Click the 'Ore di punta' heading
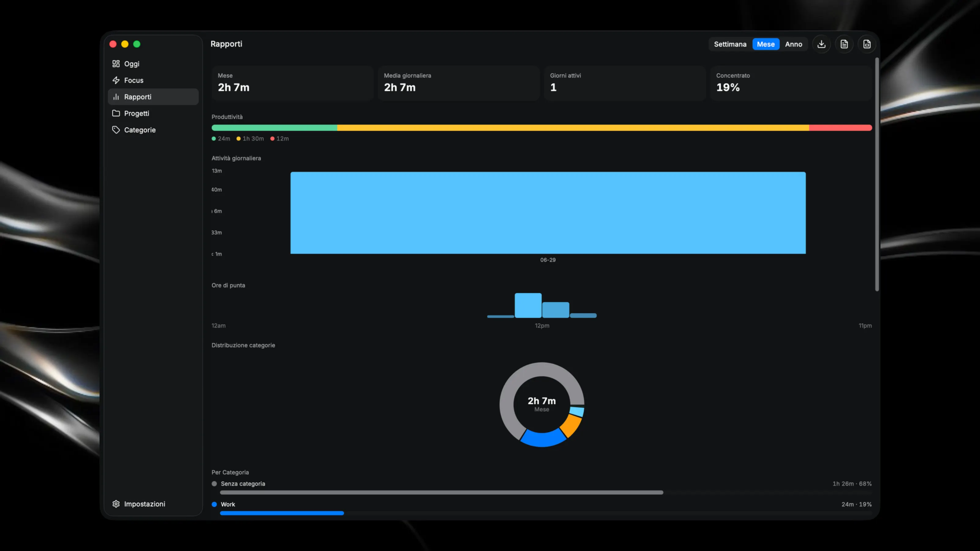The image size is (980, 551). 228,285
